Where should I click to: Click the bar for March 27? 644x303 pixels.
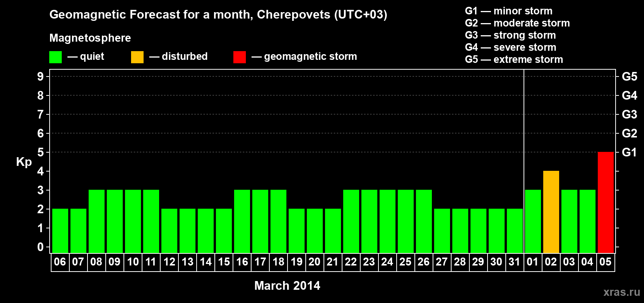pyautogui.click(x=442, y=231)
